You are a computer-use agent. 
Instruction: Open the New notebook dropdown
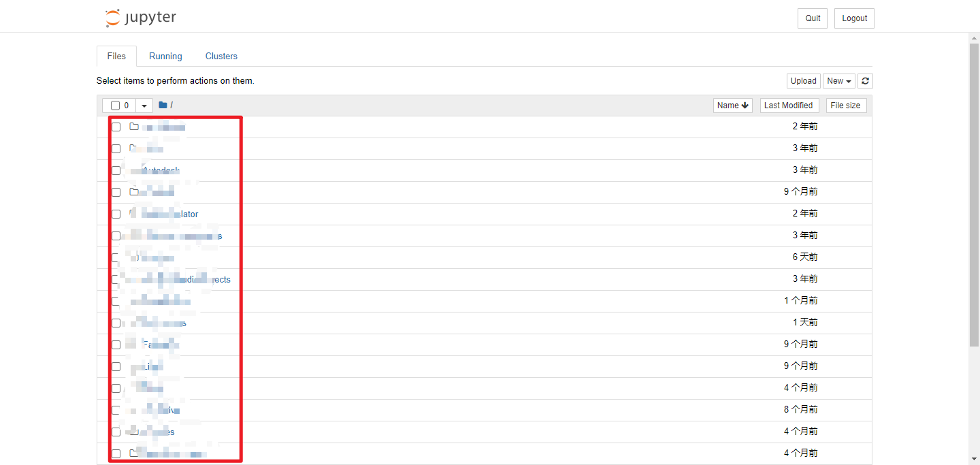click(x=839, y=81)
